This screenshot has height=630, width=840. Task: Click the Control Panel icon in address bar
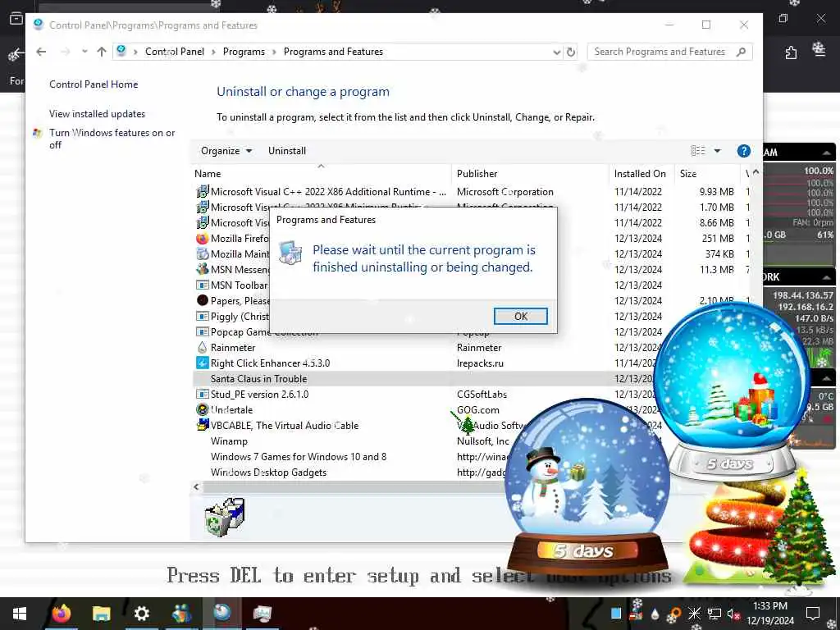(121, 51)
